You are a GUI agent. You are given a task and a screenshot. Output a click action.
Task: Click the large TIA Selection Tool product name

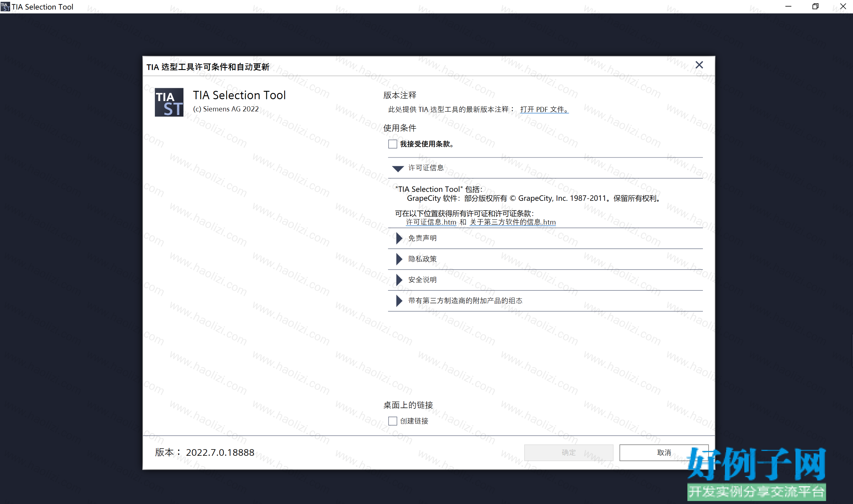coord(239,95)
